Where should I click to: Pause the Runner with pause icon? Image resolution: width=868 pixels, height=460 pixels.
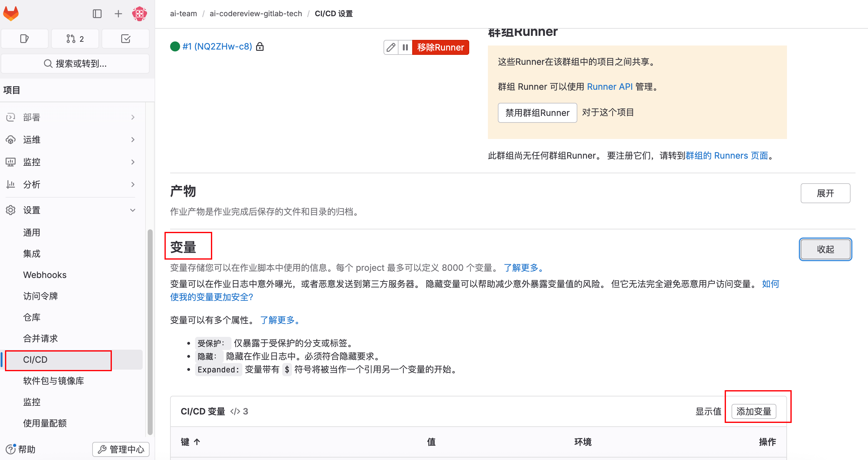[x=405, y=47]
